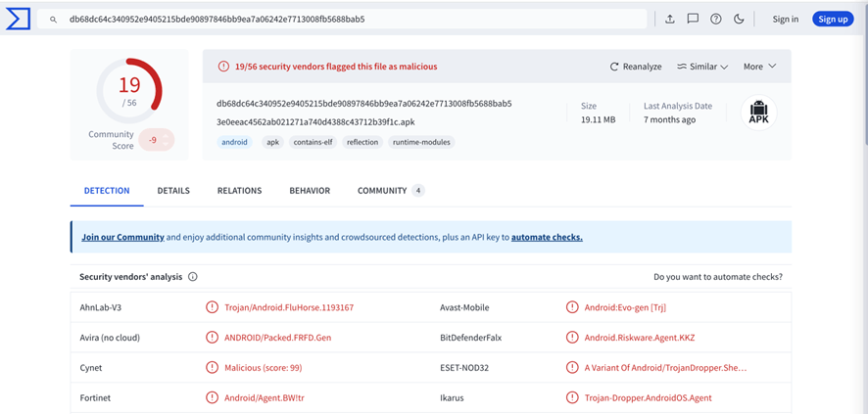The image size is (868, 414).
Task: Click the Fortinet vendor name
Action: pyautogui.click(x=95, y=397)
